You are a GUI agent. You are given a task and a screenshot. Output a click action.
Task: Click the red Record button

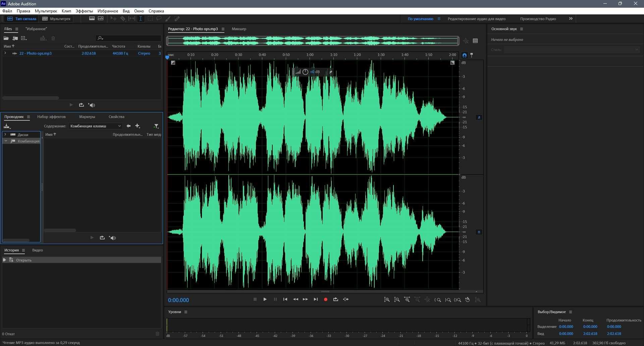point(325,299)
